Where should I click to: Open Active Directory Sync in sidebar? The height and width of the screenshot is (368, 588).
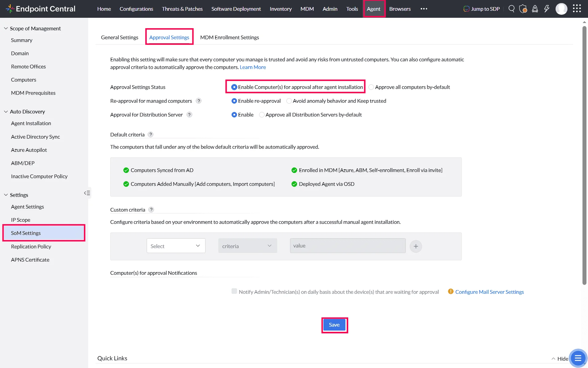pos(36,137)
